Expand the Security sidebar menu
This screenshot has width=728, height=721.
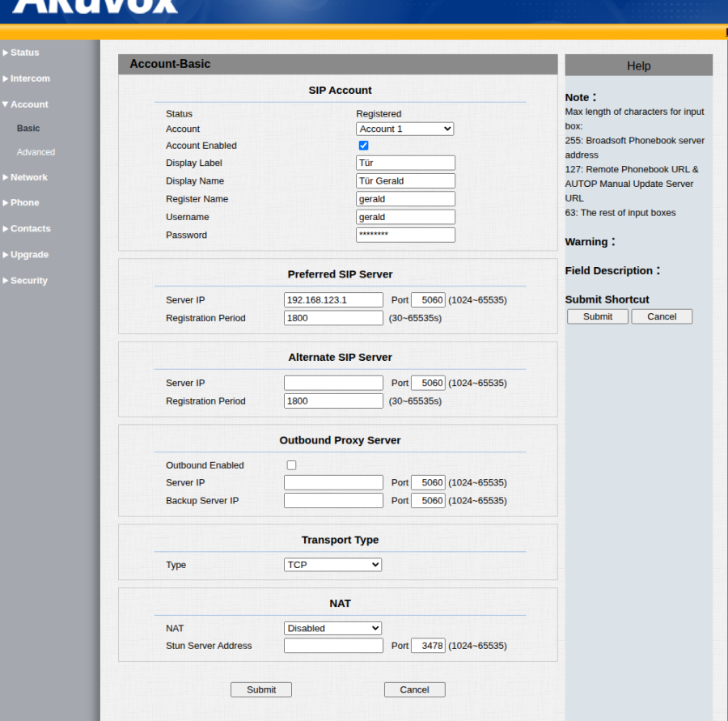25,281
